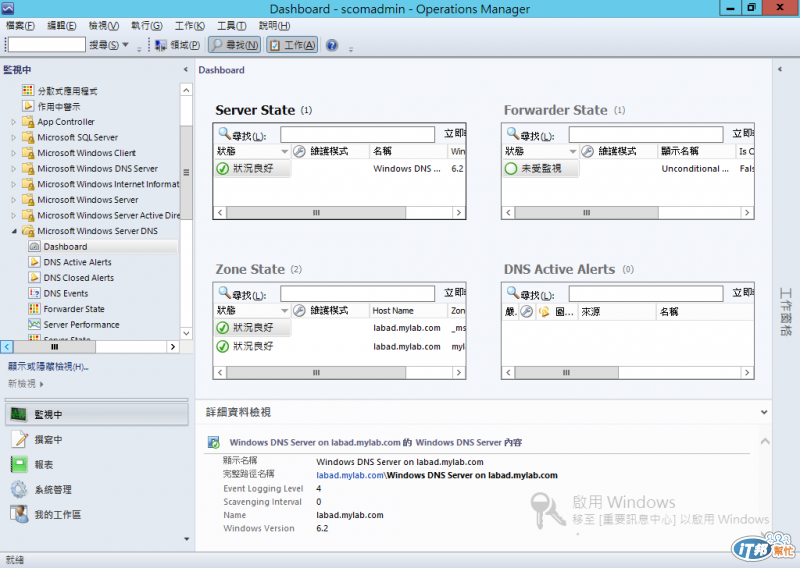Expand the Microsoft SQL Server folder
Screen dimensions: 800x568
[x=14, y=137]
